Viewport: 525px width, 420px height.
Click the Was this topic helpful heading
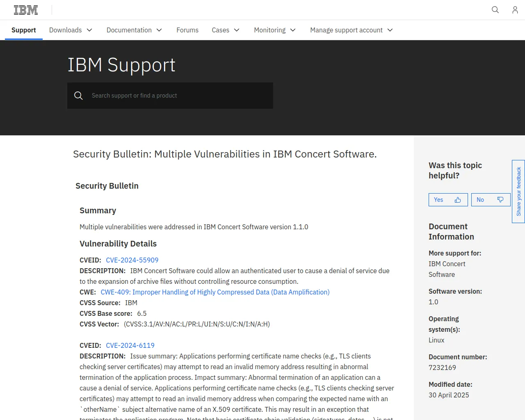tap(455, 170)
